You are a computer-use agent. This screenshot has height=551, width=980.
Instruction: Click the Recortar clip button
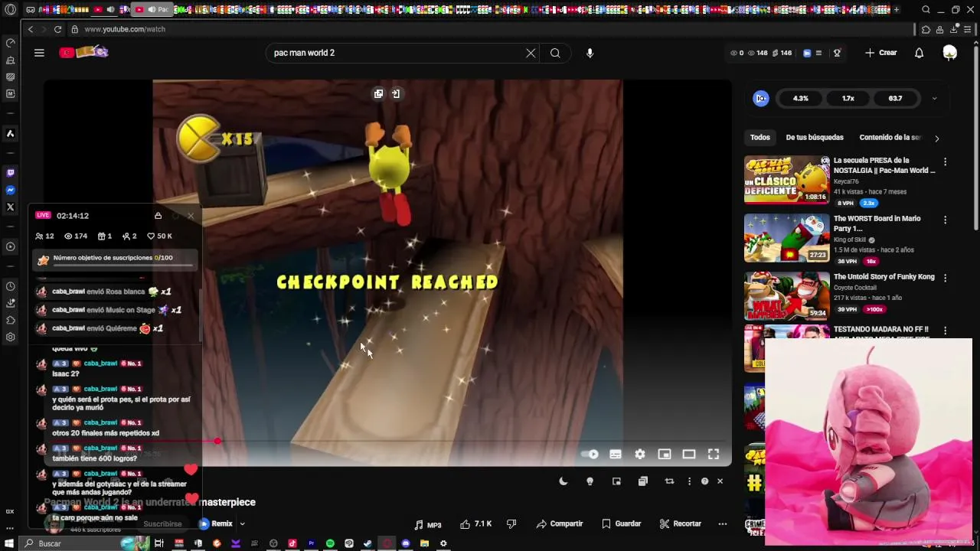pyautogui.click(x=680, y=524)
